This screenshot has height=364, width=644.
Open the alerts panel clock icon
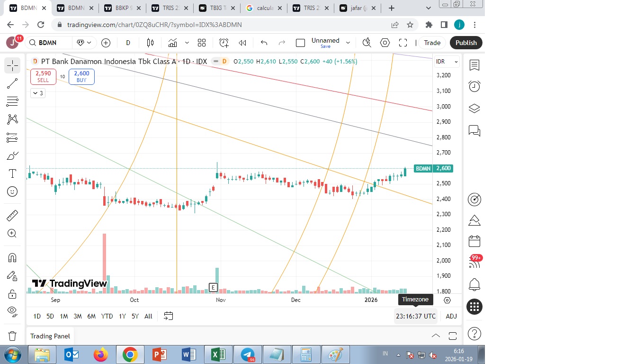(474, 86)
